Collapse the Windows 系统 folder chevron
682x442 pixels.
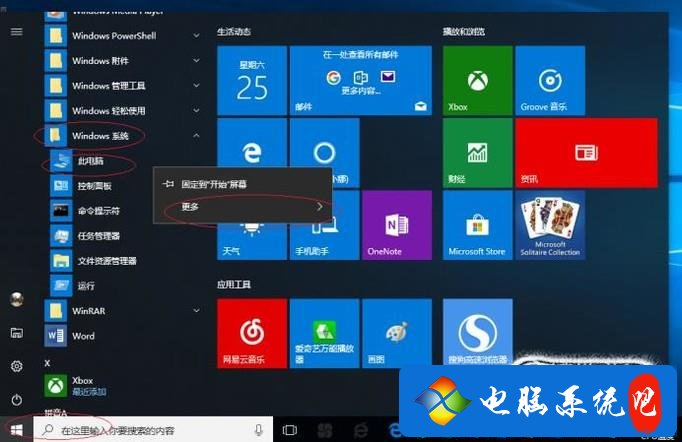(x=196, y=136)
